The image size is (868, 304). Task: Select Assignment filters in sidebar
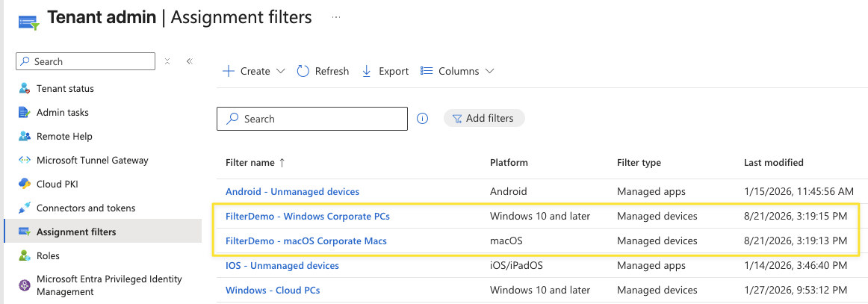coord(103,232)
